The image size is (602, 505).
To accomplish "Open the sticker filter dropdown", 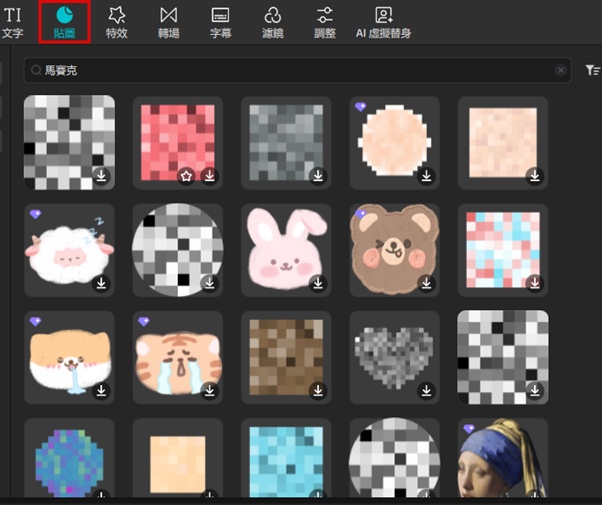I will [x=592, y=70].
